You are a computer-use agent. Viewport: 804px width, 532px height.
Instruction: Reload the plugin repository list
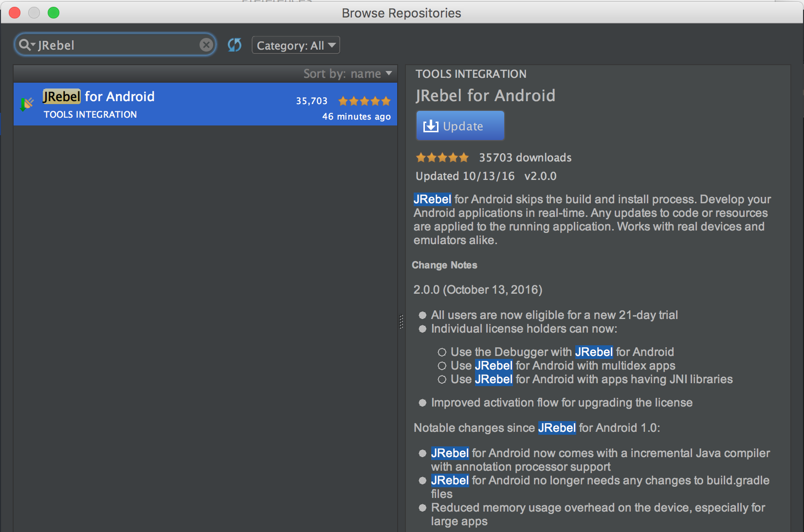235,45
